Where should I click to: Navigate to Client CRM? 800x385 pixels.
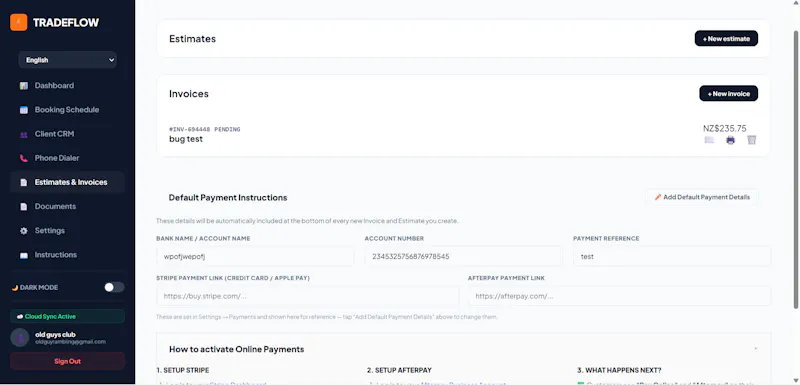pyautogui.click(x=67, y=134)
